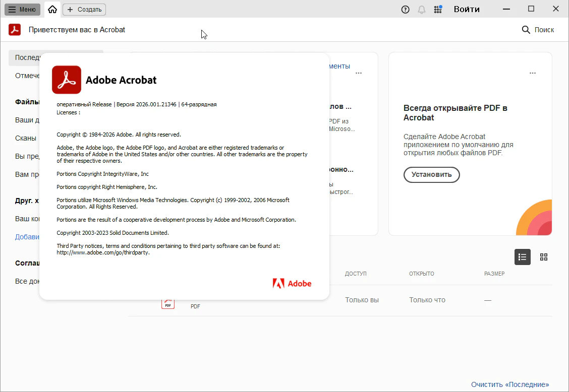This screenshot has height=392, width=569.
Task: Click the search magnifier icon
Action: (526, 30)
